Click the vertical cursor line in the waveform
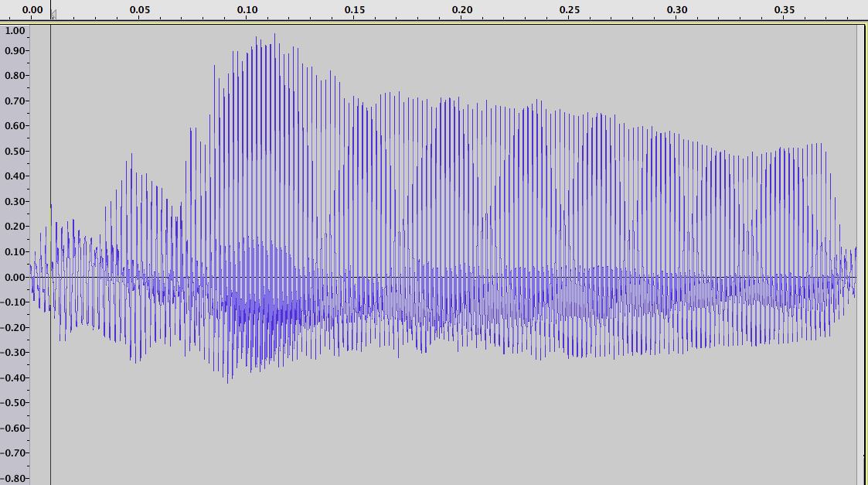Image resolution: width=868 pixels, height=485 pixels. 50,255
